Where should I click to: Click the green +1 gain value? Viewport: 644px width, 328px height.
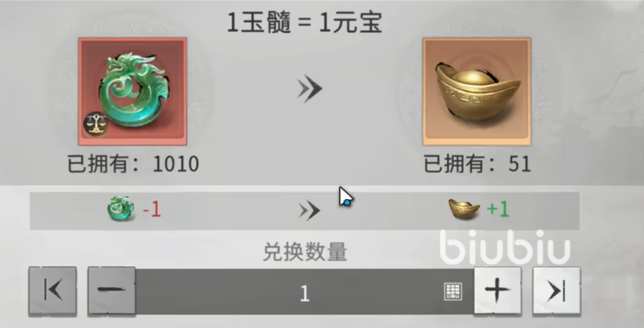click(497, 209)
